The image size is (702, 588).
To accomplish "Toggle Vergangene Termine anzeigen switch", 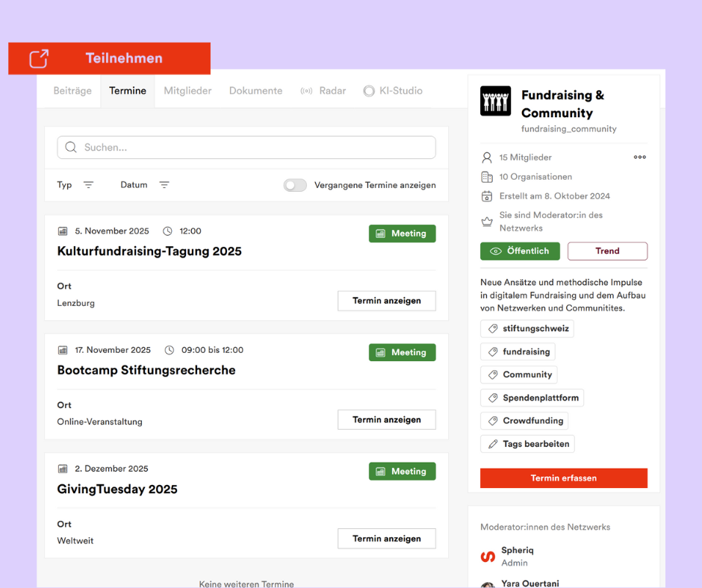I will pos(295,185).
